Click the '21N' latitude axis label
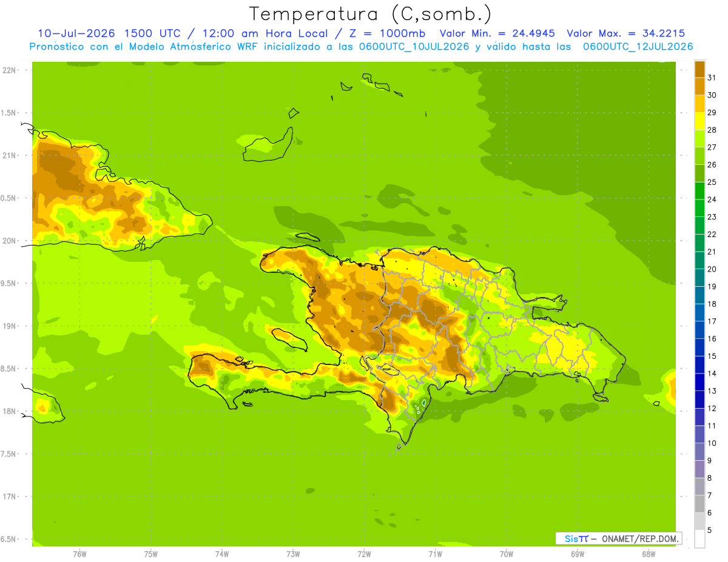Screen dimensions: 728x562 10,155
